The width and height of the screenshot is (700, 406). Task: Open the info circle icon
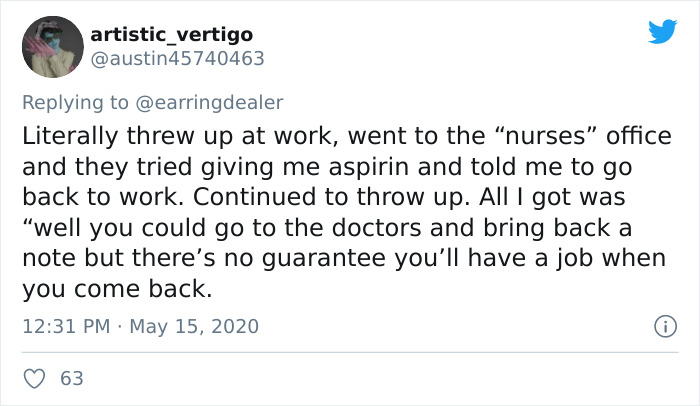tap(665, 326)
